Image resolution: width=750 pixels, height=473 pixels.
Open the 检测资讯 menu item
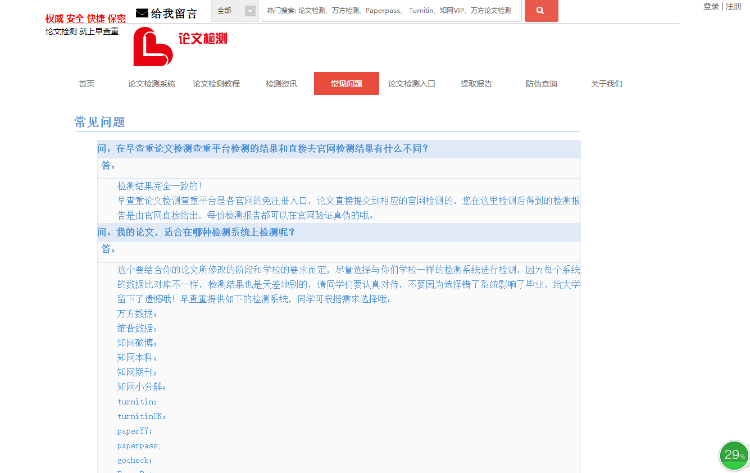click(281, 84)
